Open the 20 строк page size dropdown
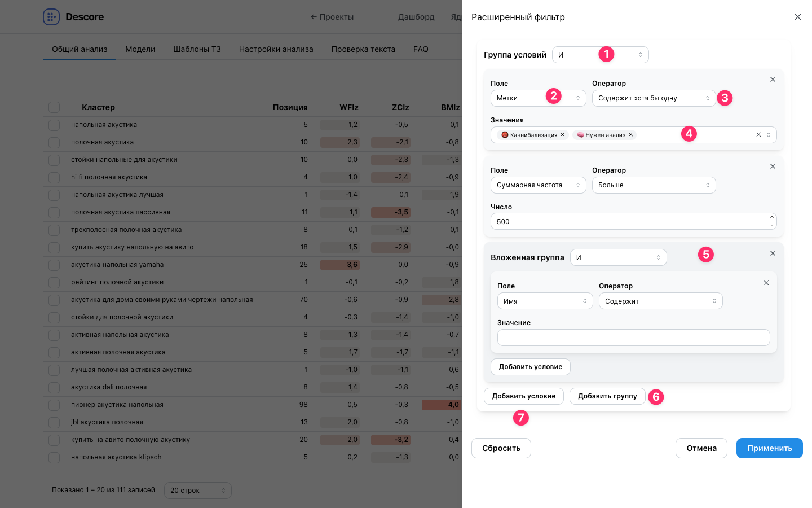Image resolution: width=812 pixels, height=508 pixels. [x=197, y=491]
